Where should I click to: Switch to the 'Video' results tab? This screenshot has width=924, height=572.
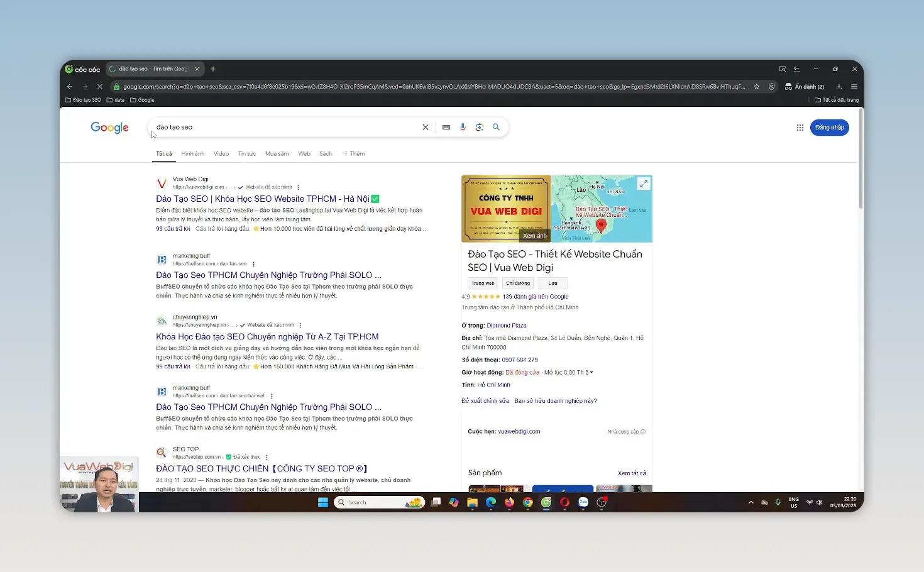point(221,154)
